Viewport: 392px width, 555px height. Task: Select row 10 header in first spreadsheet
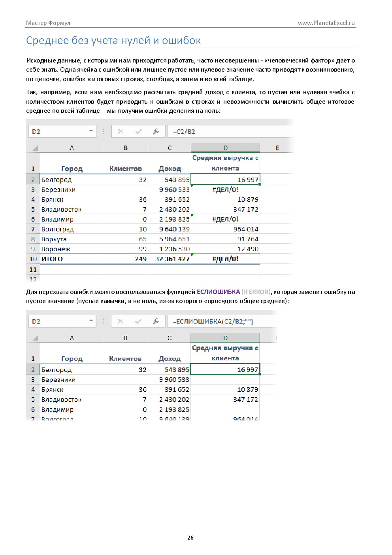[x=33, y=259]
